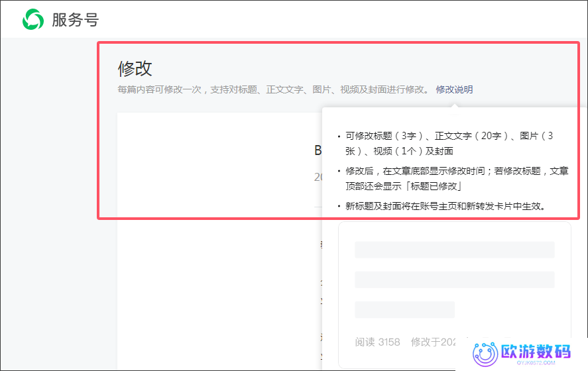Click the tooltip bullet 修改后，在文章底部显示修改时间
588x371 pixels.
point(457,178)
